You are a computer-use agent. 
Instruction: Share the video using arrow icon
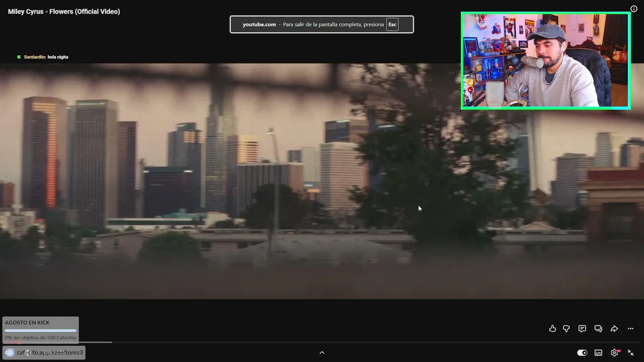[614, 329]
